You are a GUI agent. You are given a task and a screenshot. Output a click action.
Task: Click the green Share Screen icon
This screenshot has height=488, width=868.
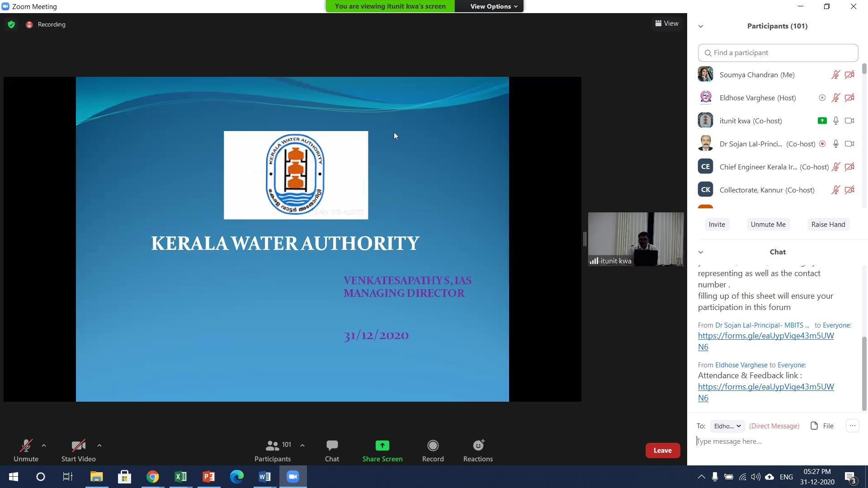382,446
